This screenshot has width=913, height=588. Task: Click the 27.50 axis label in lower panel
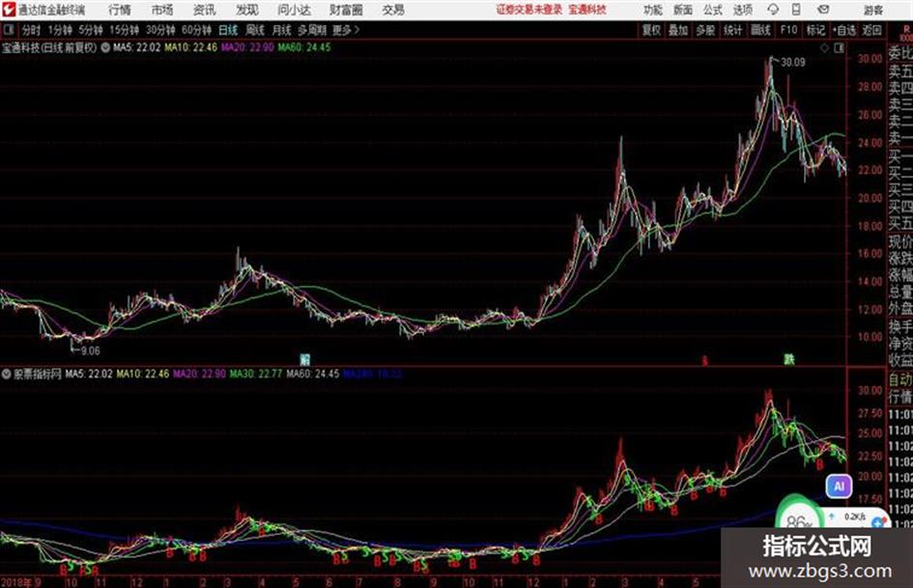tap(870, 413)
